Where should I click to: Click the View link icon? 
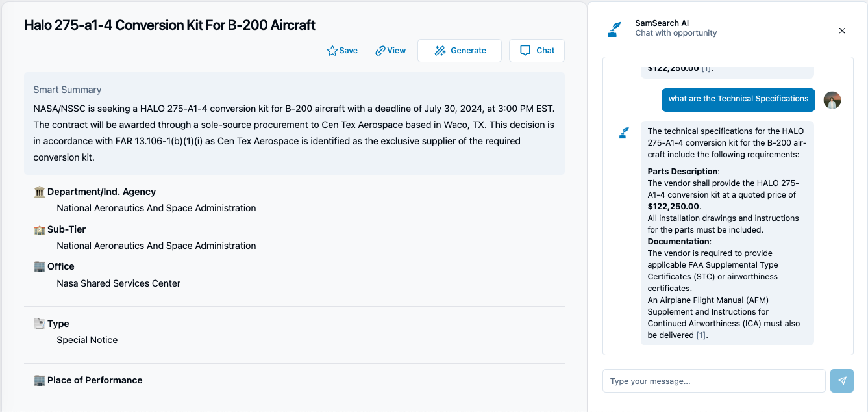(x=380, y=51)
